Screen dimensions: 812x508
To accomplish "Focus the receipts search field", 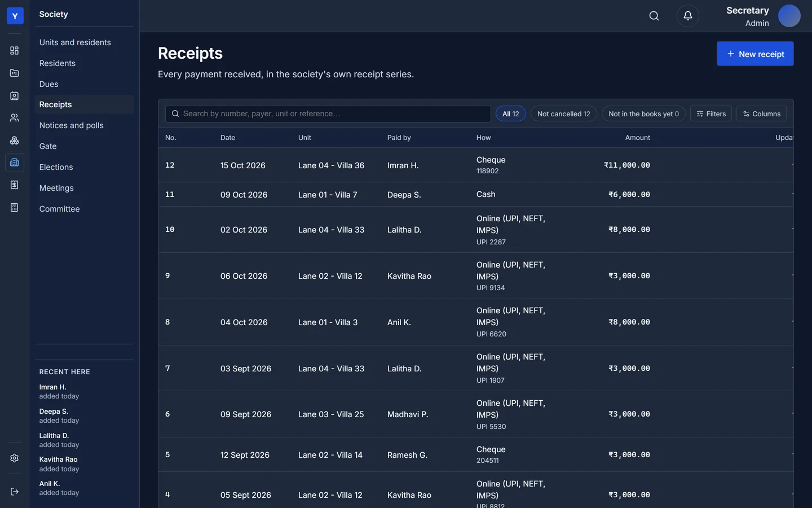I will [328, 113].
